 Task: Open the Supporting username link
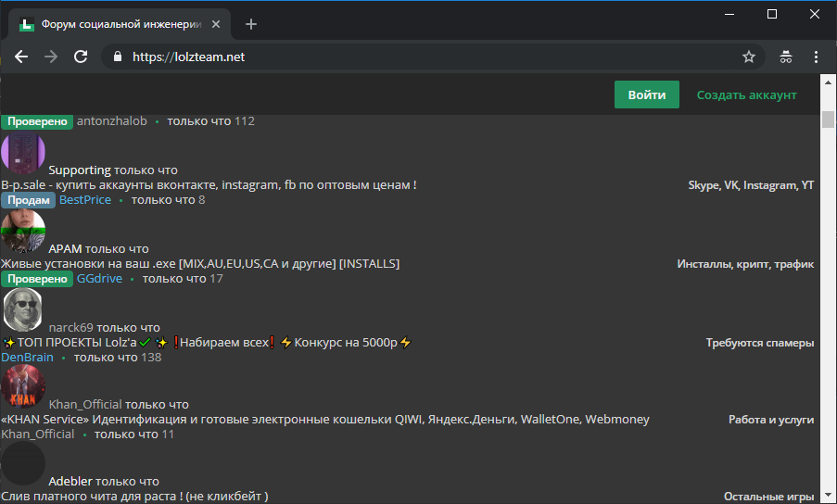(80, 170)
